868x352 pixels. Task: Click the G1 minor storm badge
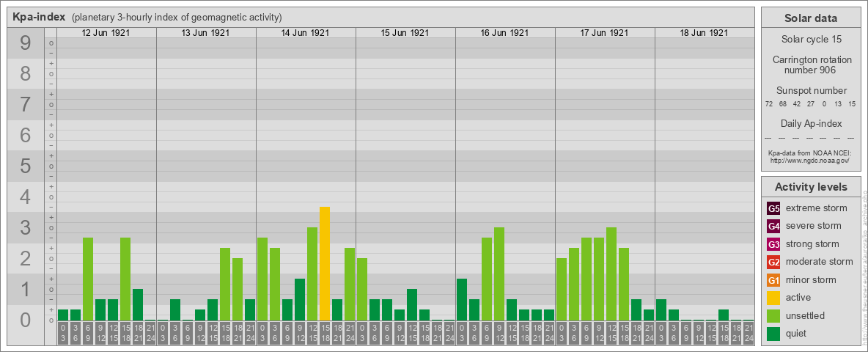773,280
